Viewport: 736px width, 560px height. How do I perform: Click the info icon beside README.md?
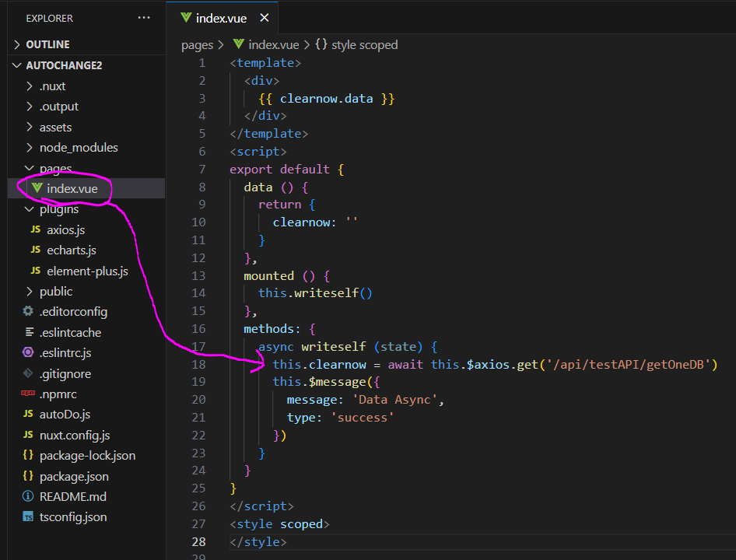click(28, 496)
